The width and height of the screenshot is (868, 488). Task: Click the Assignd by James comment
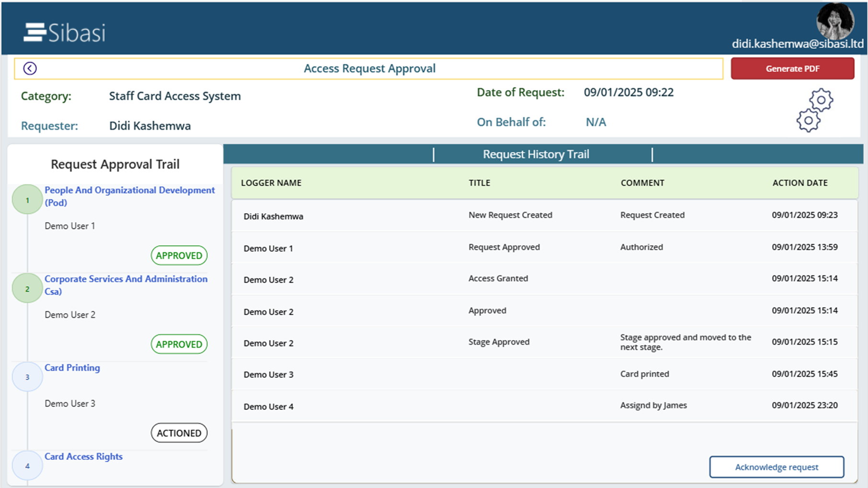[653, 405]
